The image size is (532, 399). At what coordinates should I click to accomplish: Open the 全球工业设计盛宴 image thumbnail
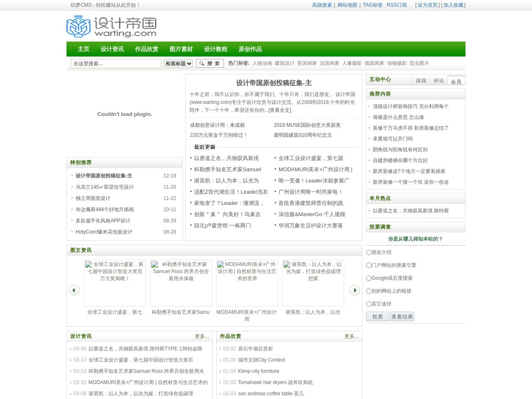(115, 283)
